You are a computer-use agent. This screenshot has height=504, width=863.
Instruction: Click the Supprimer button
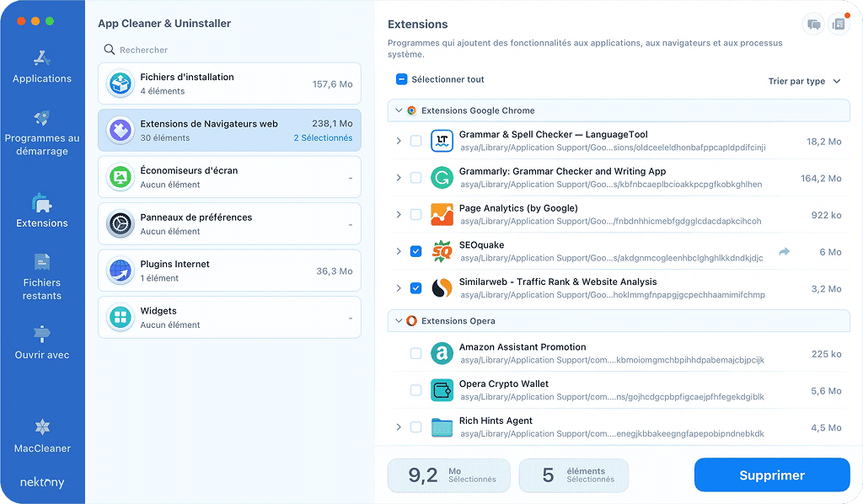click(772, 475)
